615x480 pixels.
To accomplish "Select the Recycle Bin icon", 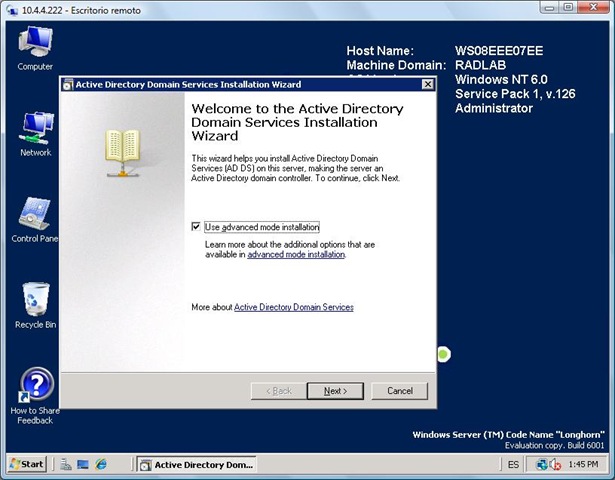I will click(x=35, y=302).
